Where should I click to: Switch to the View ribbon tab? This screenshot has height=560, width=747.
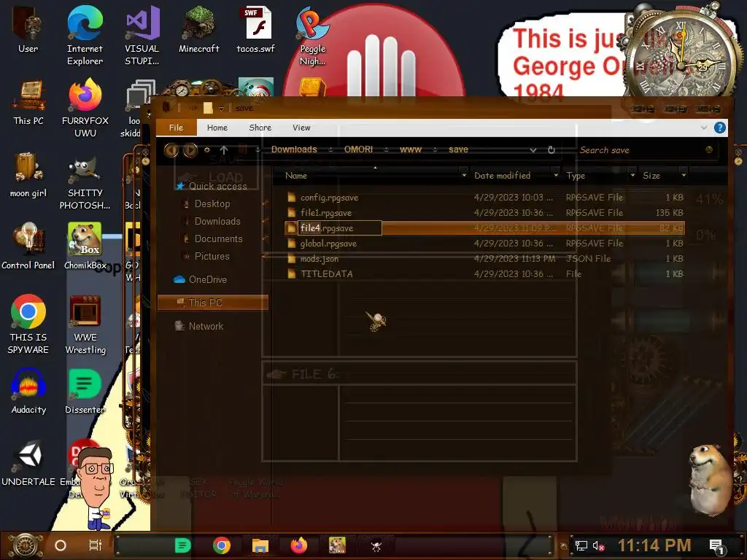coord(301,128)
